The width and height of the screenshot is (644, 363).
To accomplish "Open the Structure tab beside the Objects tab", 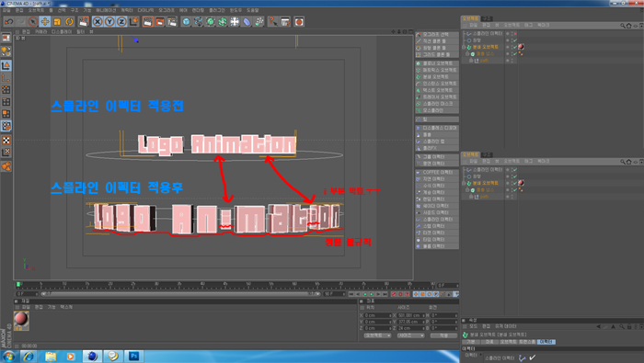I will tap(487, 19).
